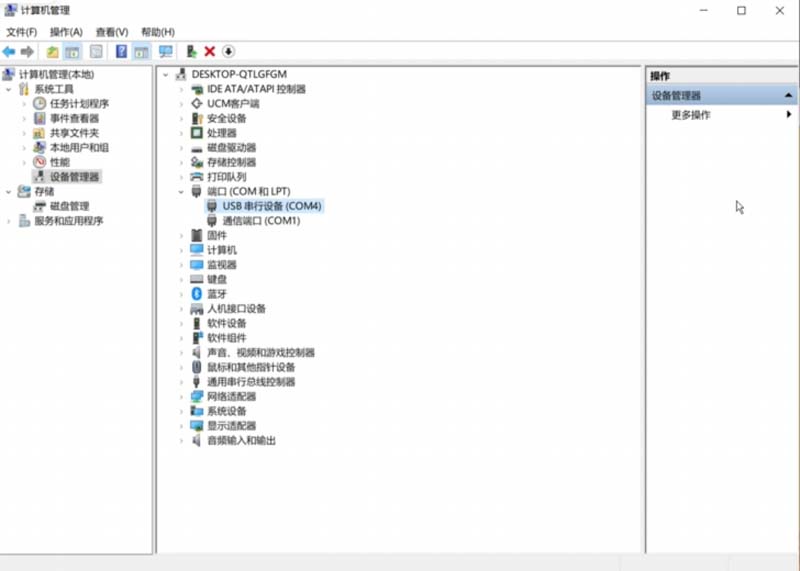Select 共享文件夹 in left tree
Image resolution: width=800 pixels, height=571 pixels.
[74, 133]
